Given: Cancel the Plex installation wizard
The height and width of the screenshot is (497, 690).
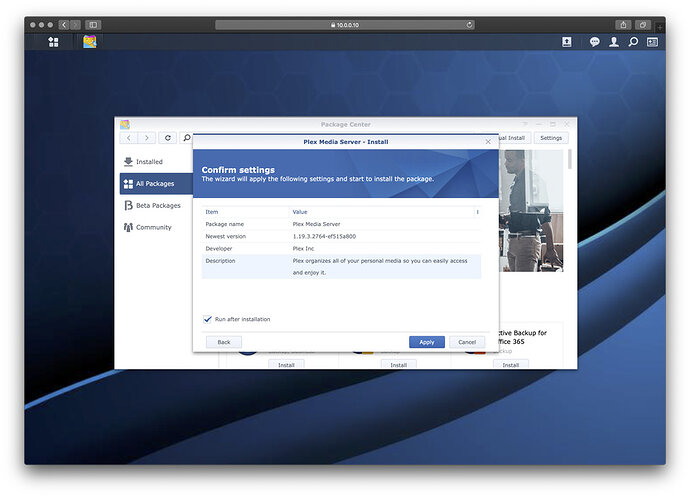Looking at the screenshot, I should pyautogui.click(x=467, y=342).
